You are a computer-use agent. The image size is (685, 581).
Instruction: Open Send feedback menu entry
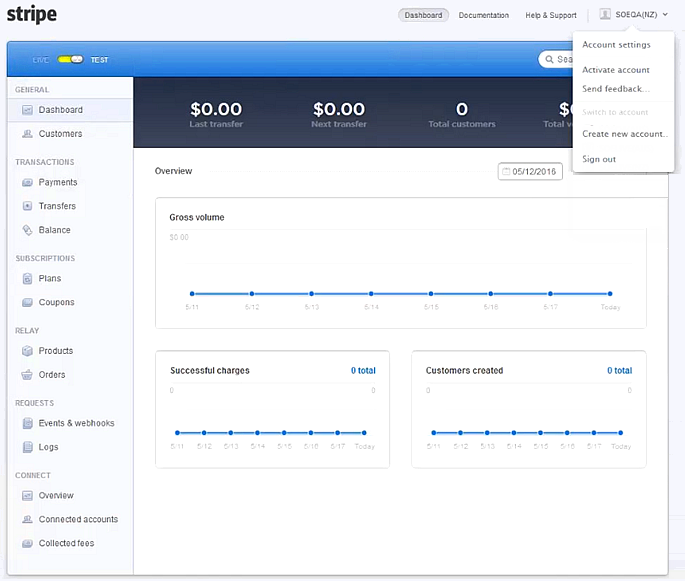[x=616, y=89]
